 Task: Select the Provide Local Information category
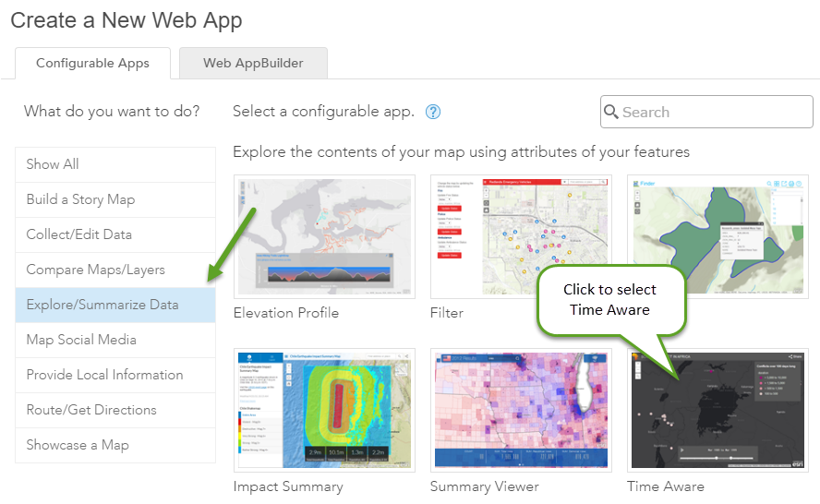115,375
